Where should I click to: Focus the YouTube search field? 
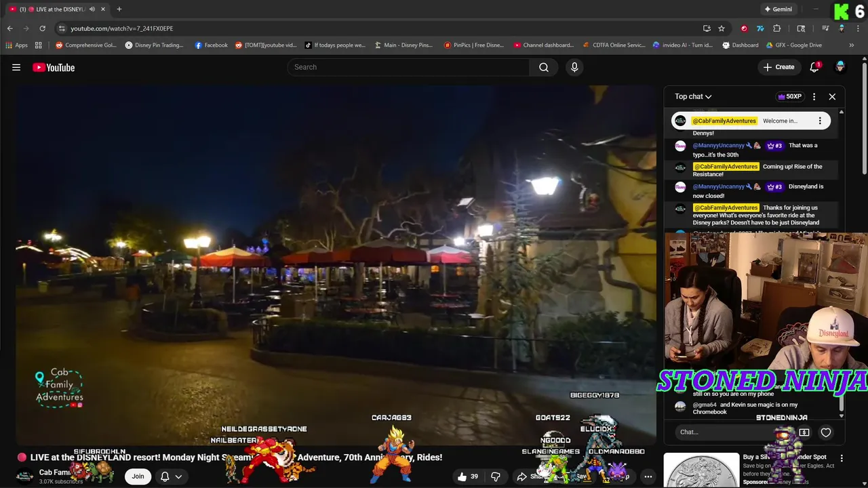click(x=408, y=67)
